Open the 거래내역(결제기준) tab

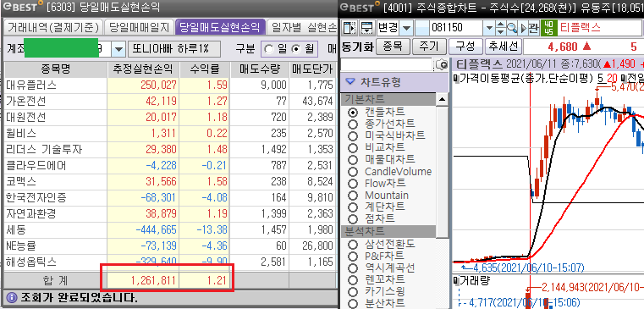click(53, 28)
